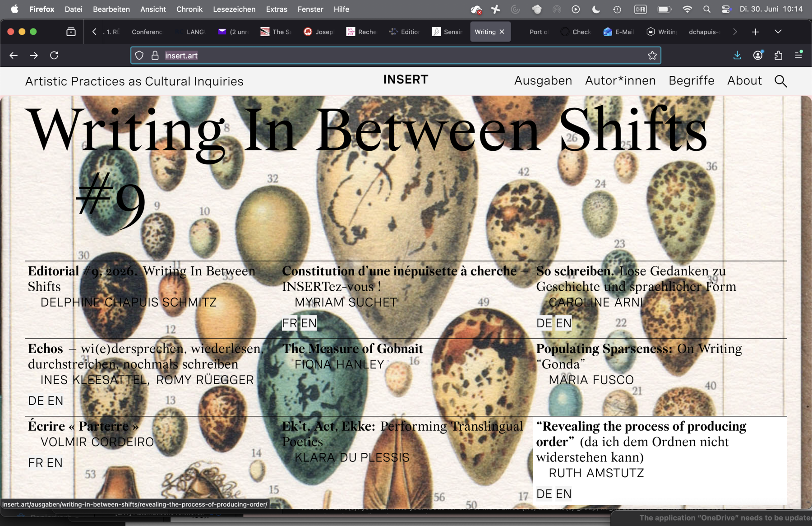This screenshot has height=526, width=812.
Task: Reload the insert.art page
Action: 54,56
